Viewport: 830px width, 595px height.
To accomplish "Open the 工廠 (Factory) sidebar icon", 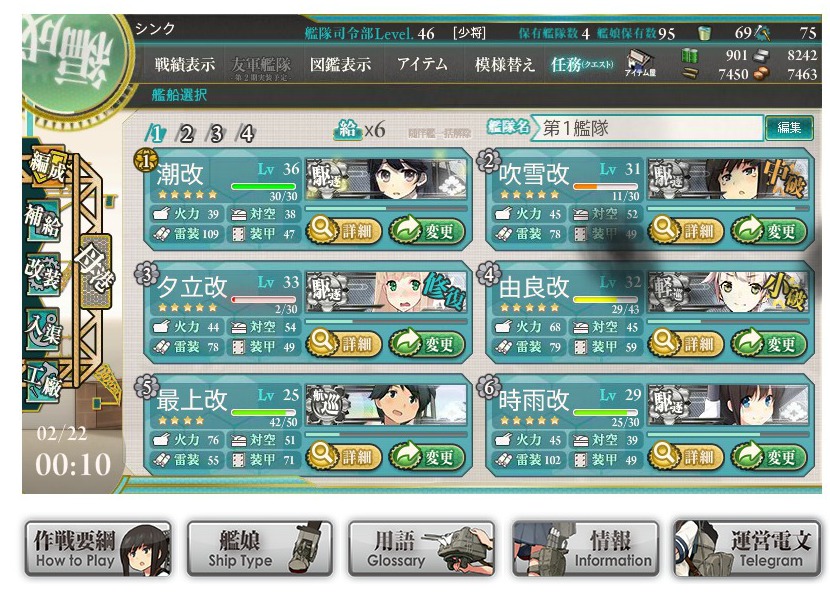I will [44, 381].
